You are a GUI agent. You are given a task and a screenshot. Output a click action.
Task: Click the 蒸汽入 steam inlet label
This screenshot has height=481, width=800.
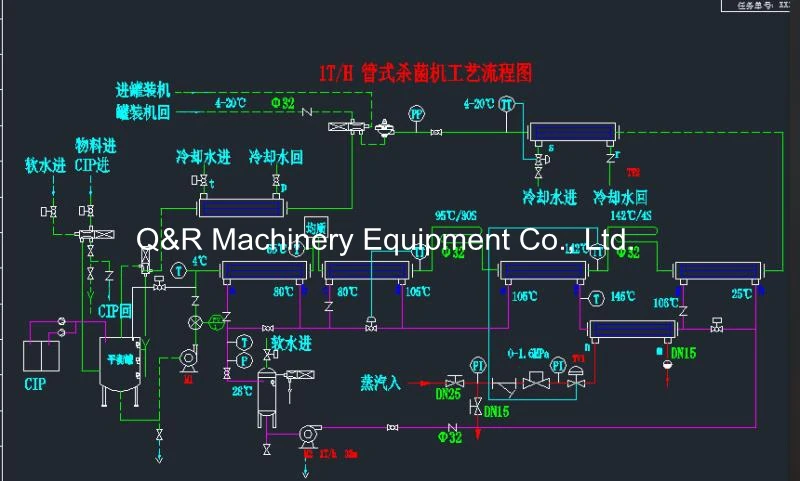381,383
